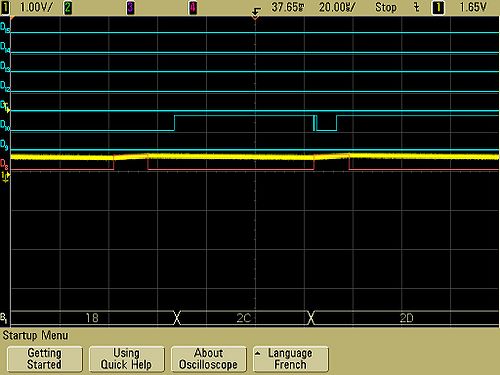Select the D10 digital channel label
This screenshot has width=500, height=375.
[5, 125]
